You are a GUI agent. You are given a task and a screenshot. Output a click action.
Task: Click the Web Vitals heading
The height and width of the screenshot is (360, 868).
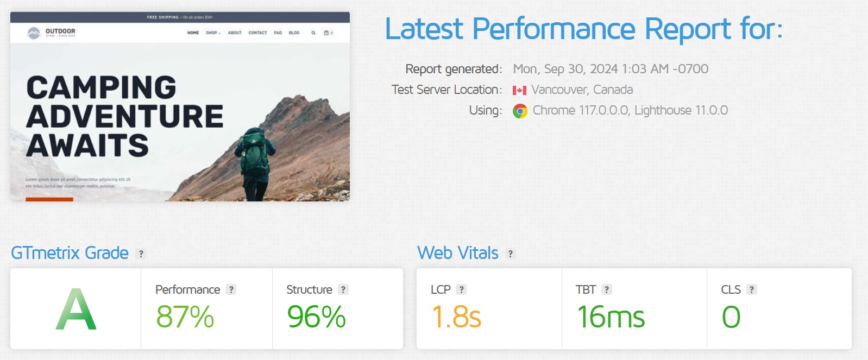457,253
